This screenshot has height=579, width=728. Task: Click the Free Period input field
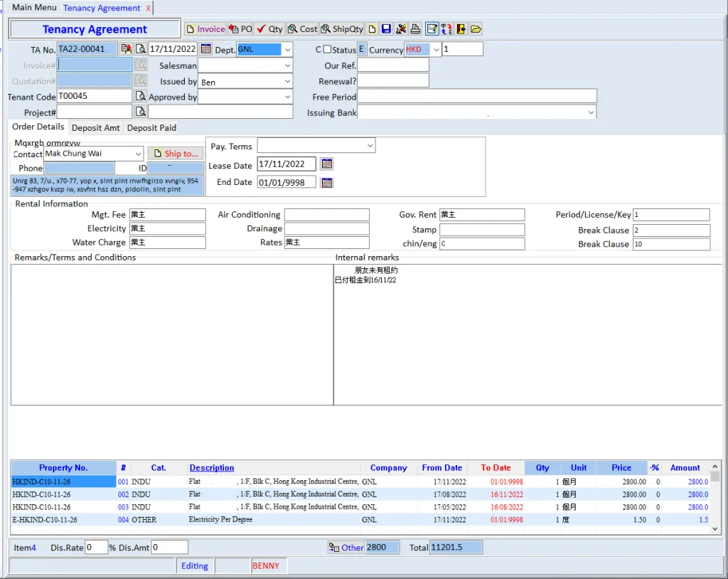click(476, 97)
